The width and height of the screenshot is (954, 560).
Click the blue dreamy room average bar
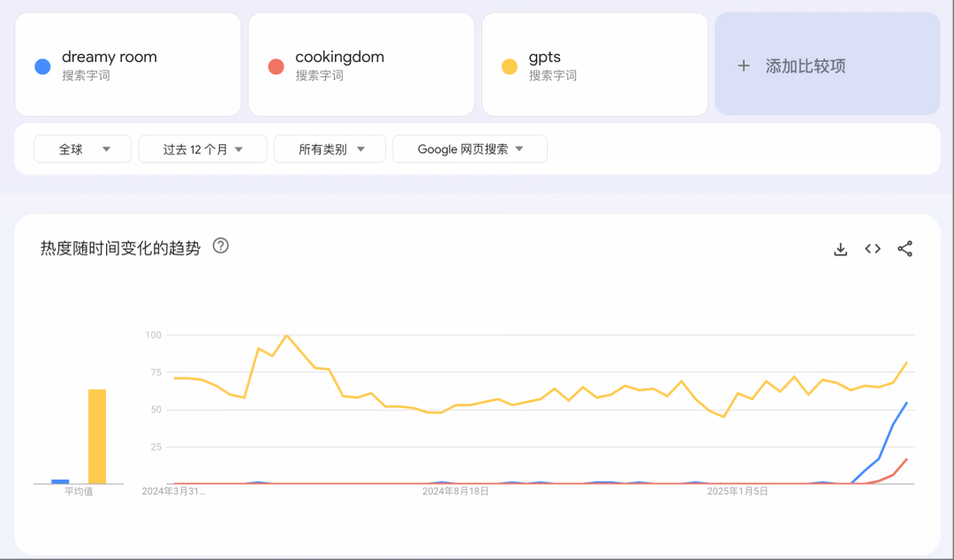point(60,481)
